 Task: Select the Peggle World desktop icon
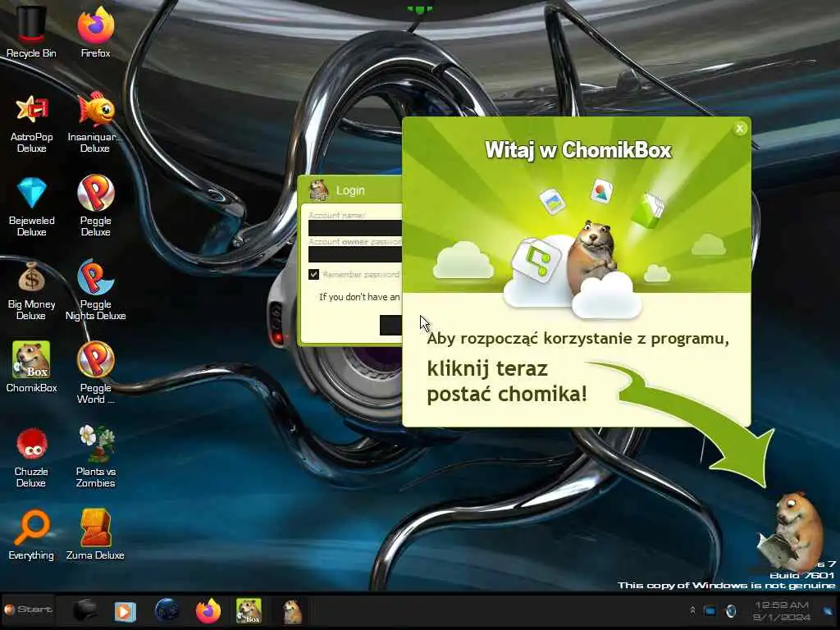[x=95, y=373]
